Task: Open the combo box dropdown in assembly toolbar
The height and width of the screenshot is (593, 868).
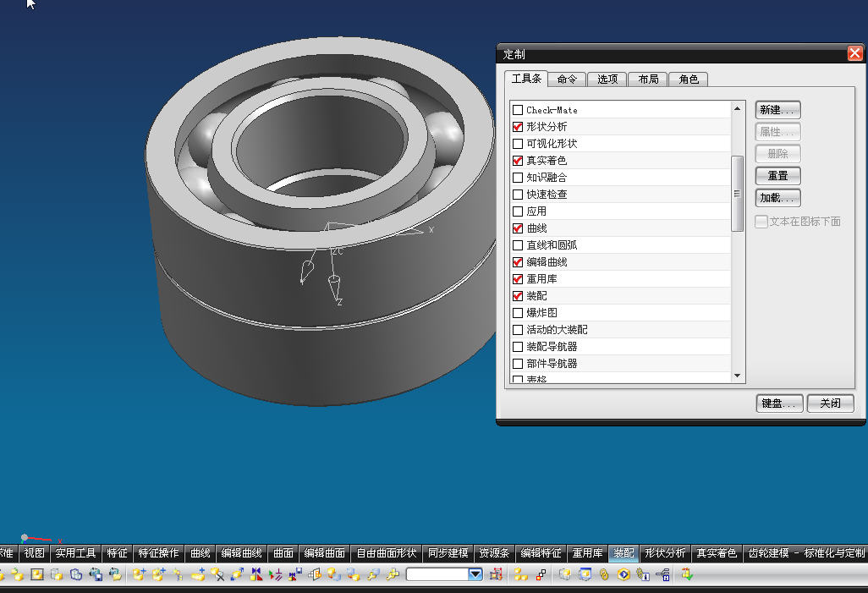Action: click(x=475, y=574)
